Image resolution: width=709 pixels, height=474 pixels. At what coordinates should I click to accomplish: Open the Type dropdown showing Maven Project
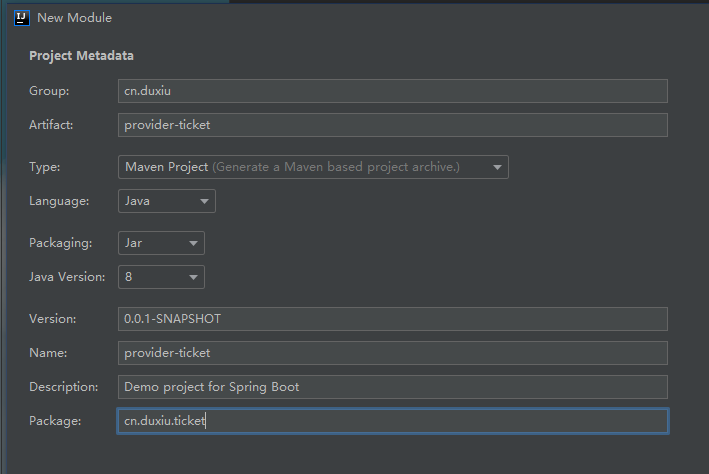tap(312, 167)
